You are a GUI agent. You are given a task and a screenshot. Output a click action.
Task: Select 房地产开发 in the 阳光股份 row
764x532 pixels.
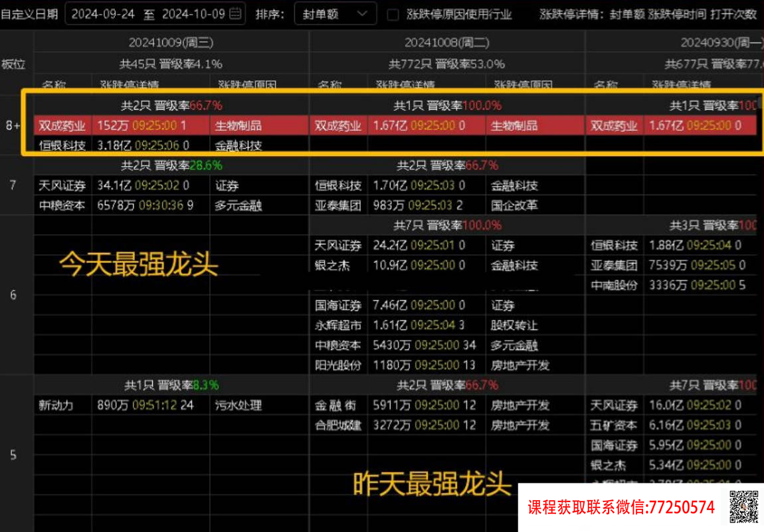[520, 365]
